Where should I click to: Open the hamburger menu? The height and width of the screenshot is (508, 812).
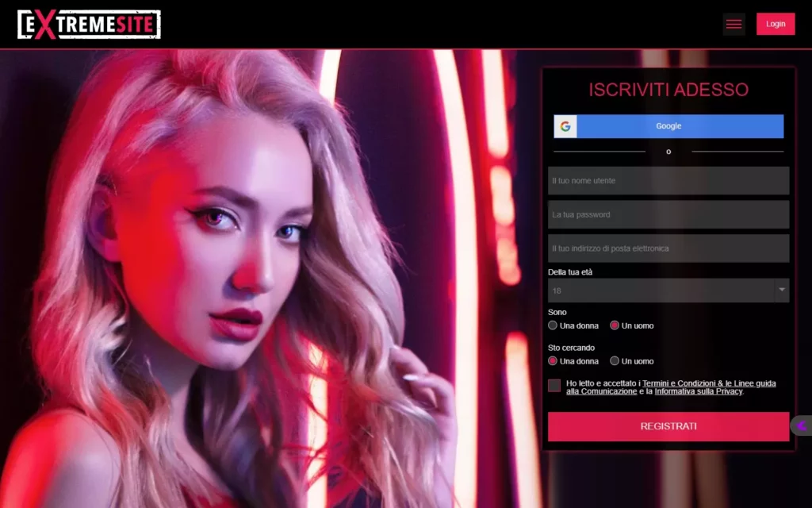pos(733,25)
